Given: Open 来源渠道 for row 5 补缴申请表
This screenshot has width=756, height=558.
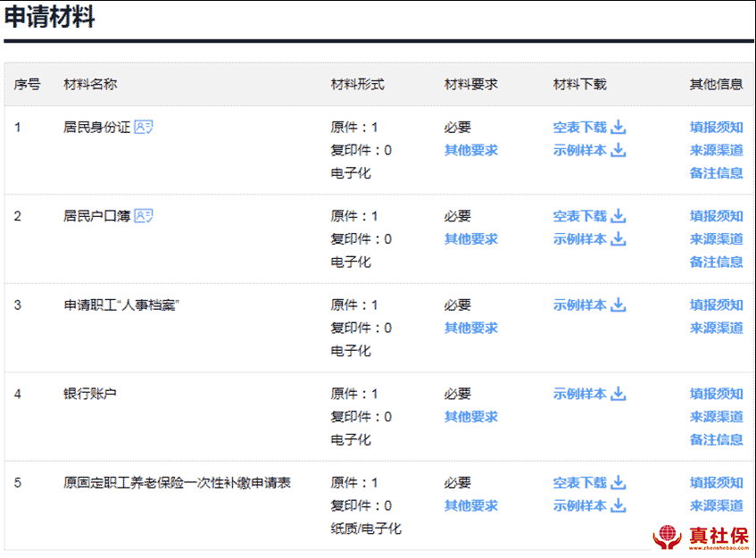Looking at the screenshot, I should (716, 505).
